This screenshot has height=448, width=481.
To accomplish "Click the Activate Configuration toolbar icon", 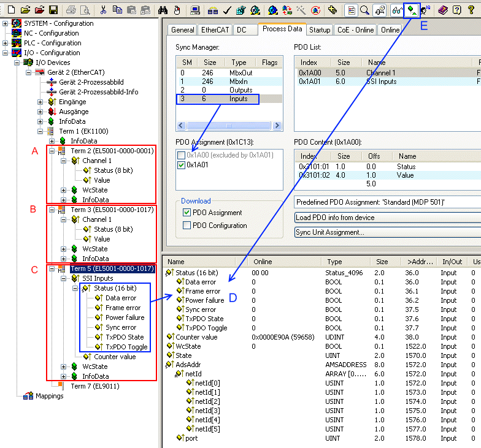I will pyautogui.click(x=240, y=11).
